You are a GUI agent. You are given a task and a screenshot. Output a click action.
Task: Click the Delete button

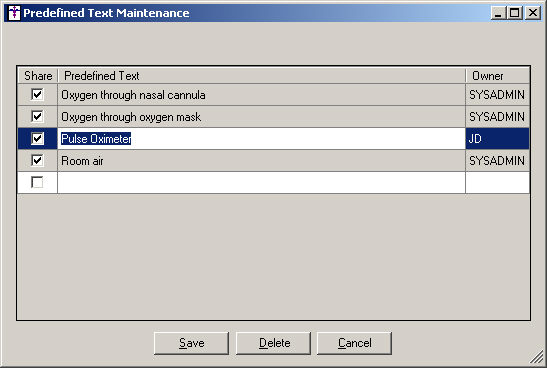coord(274,343)
